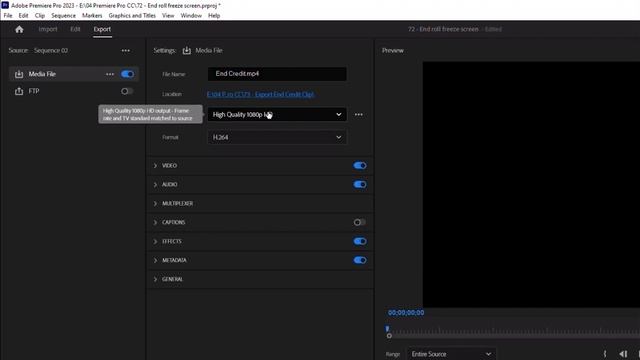Open Source Sequence 02 options menu
Image resolution: width=640 pixels, height=360 pixels.
tap(126, 51)
